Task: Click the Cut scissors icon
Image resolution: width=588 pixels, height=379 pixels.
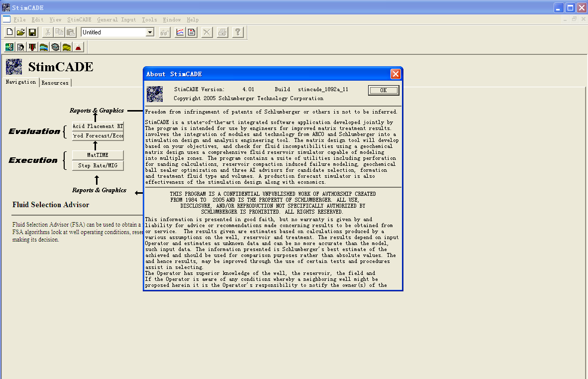Action: point(48,32)
